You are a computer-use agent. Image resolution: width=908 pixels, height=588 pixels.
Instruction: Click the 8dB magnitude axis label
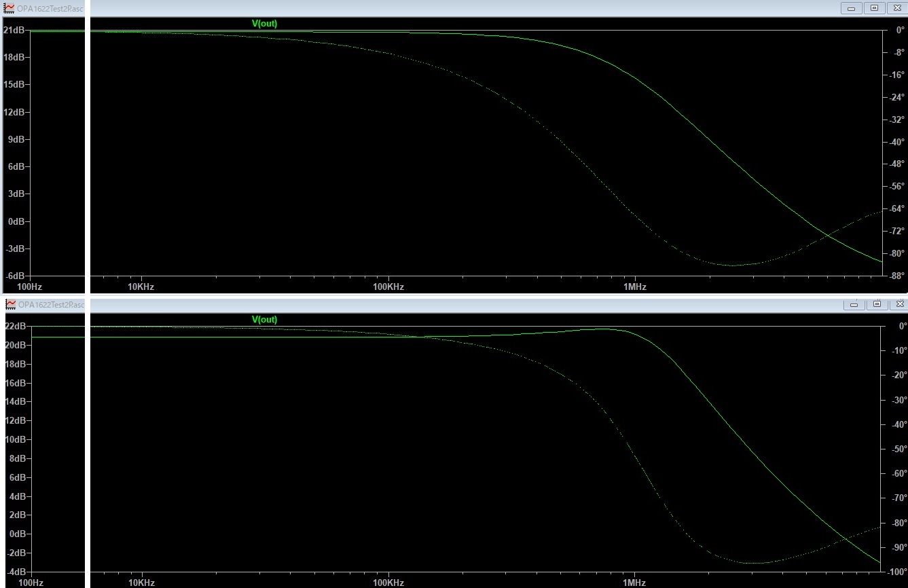pos(17,458)
